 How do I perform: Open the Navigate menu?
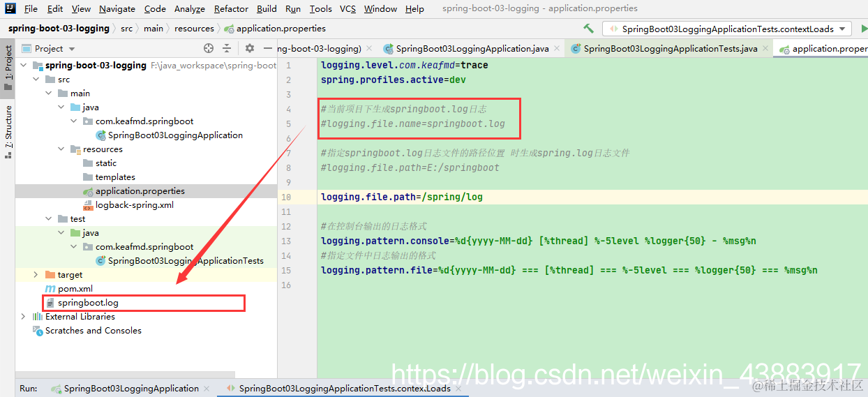coord(117,8)
